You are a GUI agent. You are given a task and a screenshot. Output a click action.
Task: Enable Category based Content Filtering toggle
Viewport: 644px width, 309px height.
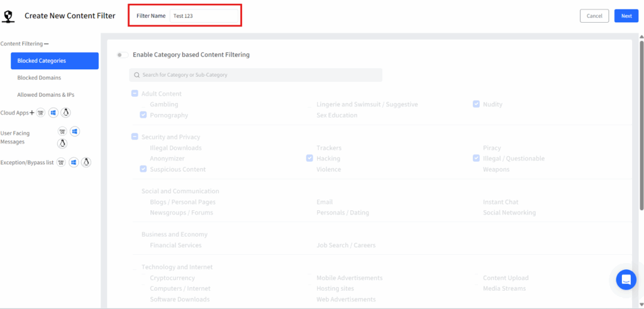[123, 55]
